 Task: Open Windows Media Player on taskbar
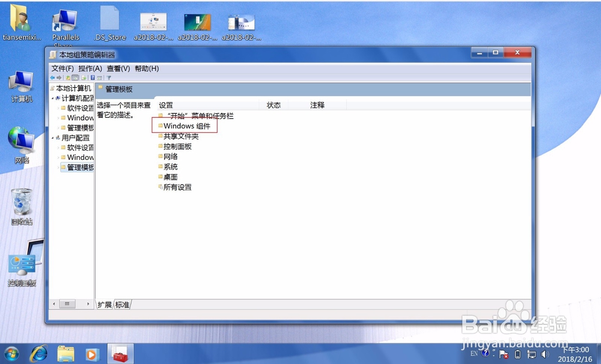click(x=92, y=354)
